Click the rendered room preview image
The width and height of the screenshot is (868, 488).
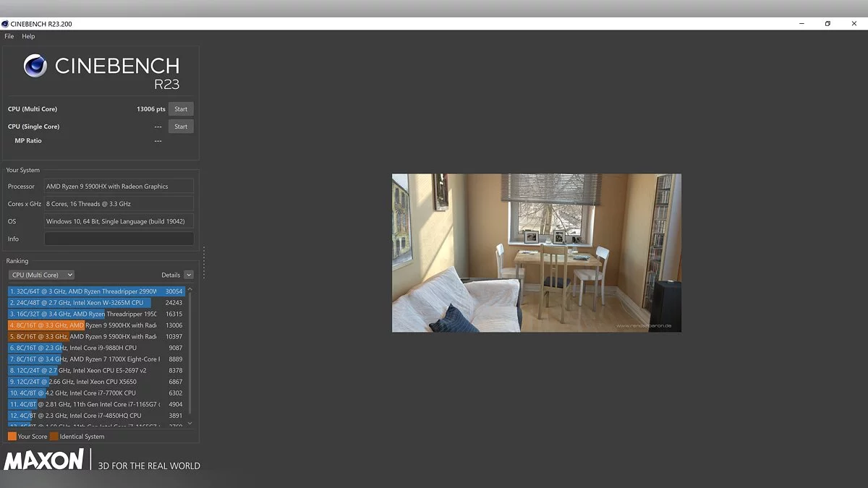click(x=537, y=253)
